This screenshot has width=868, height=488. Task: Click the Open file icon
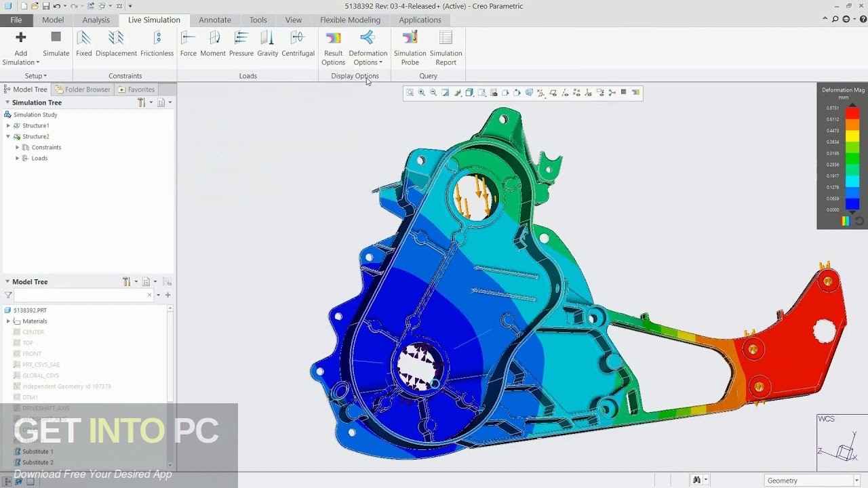click(35, 6)
